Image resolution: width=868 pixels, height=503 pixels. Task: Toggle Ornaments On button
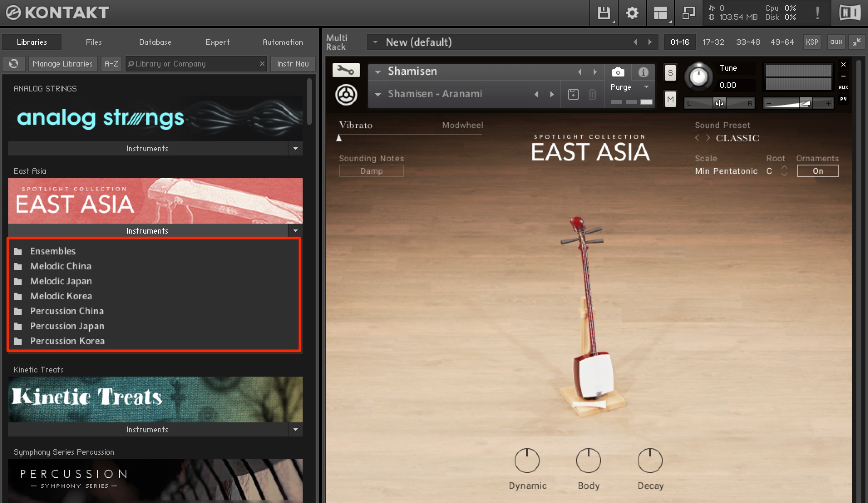click(x=818, y=171)
